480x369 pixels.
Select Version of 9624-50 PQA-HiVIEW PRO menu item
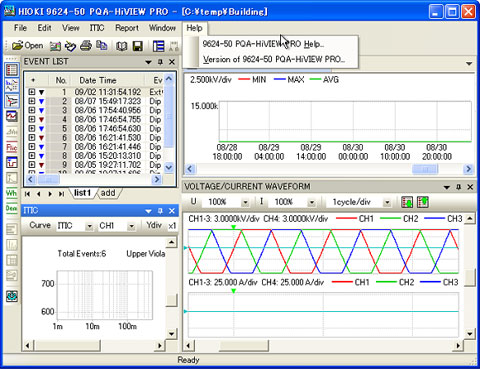pos(274,59)
